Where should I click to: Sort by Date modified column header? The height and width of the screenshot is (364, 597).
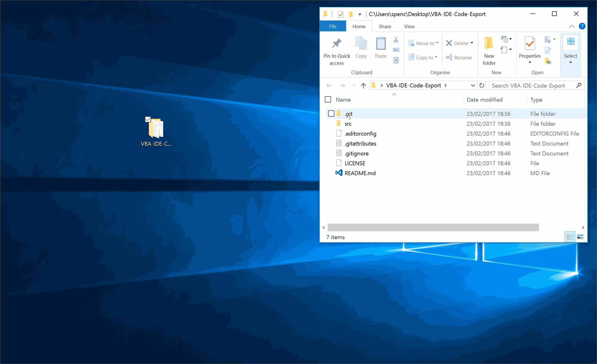coord(484,100)
